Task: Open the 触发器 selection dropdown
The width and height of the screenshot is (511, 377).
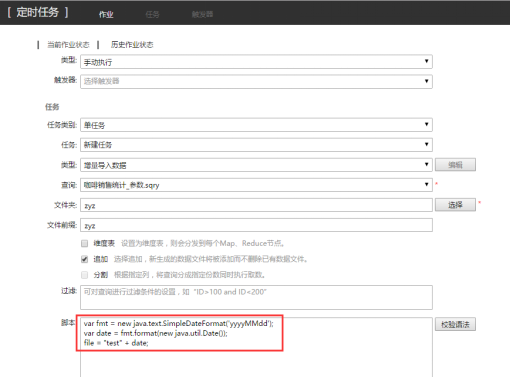Action: coord(256,81)
